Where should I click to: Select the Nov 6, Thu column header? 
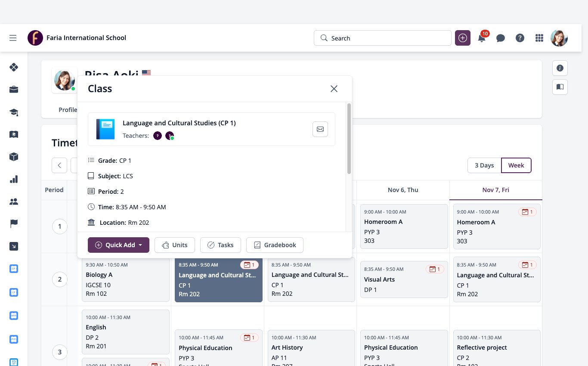[x=403, y=190]
